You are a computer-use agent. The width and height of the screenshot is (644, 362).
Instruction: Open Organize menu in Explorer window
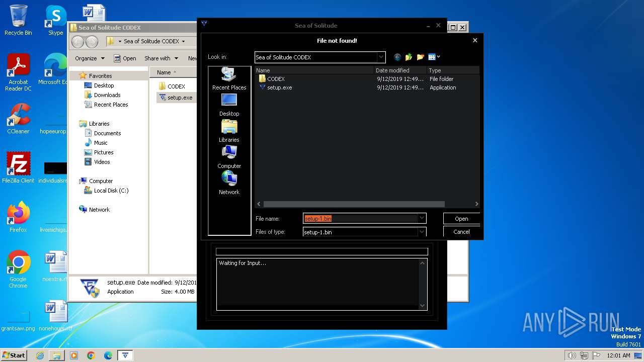click(90, 58)
